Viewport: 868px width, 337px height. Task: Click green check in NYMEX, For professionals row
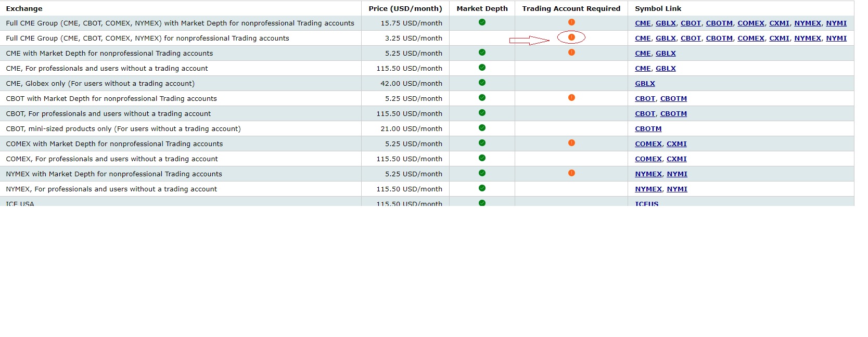coord(482,188)
